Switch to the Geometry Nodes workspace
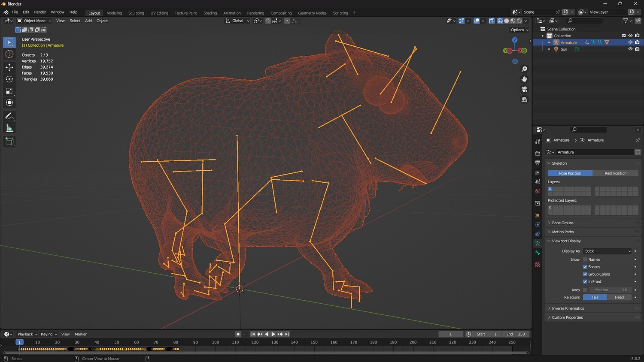This screenshot has height=362, width=644. (x=312, y=13)
